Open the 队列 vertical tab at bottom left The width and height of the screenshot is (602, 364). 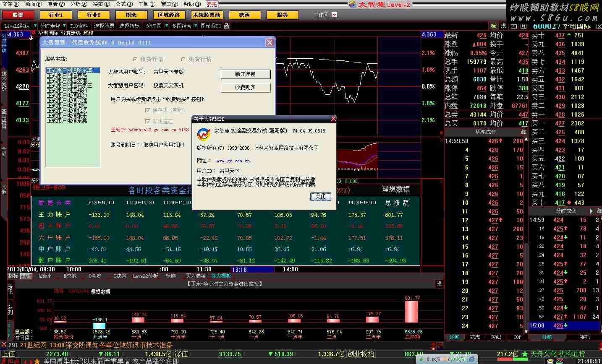point(10,310)
